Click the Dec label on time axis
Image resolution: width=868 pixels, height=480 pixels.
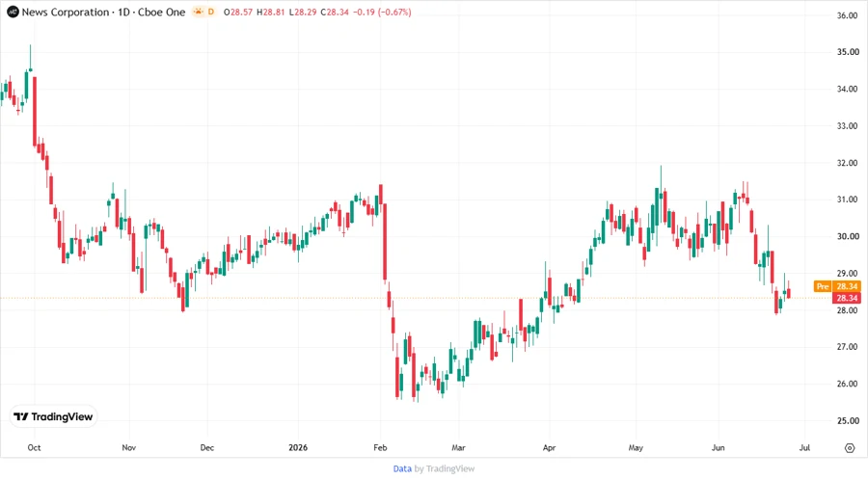point(207,448)
